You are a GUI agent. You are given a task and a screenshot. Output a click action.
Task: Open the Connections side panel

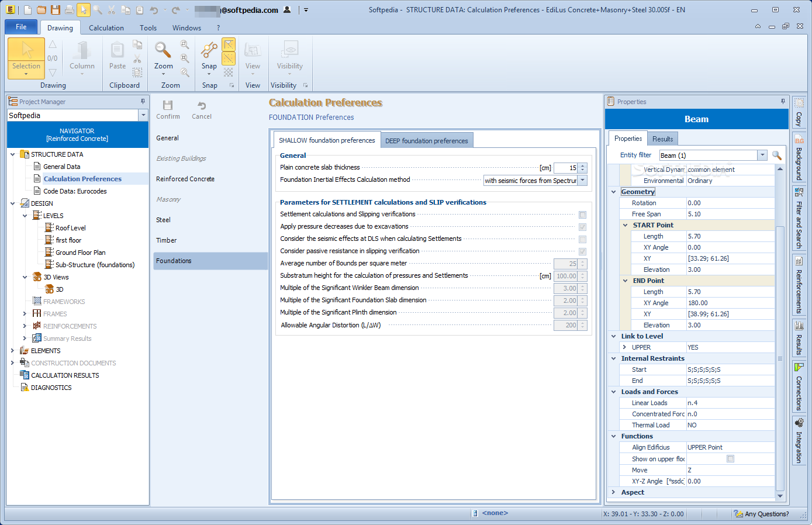pos(799,386)
